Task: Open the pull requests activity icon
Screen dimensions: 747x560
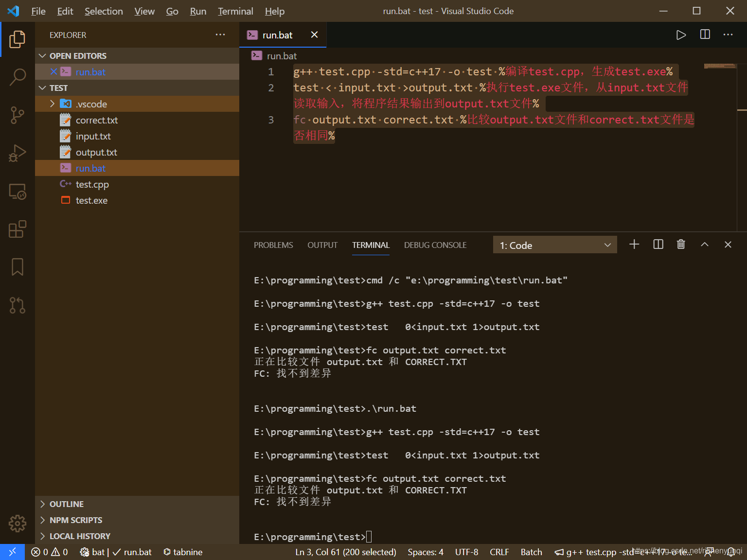Action: [x=18, y=305]
